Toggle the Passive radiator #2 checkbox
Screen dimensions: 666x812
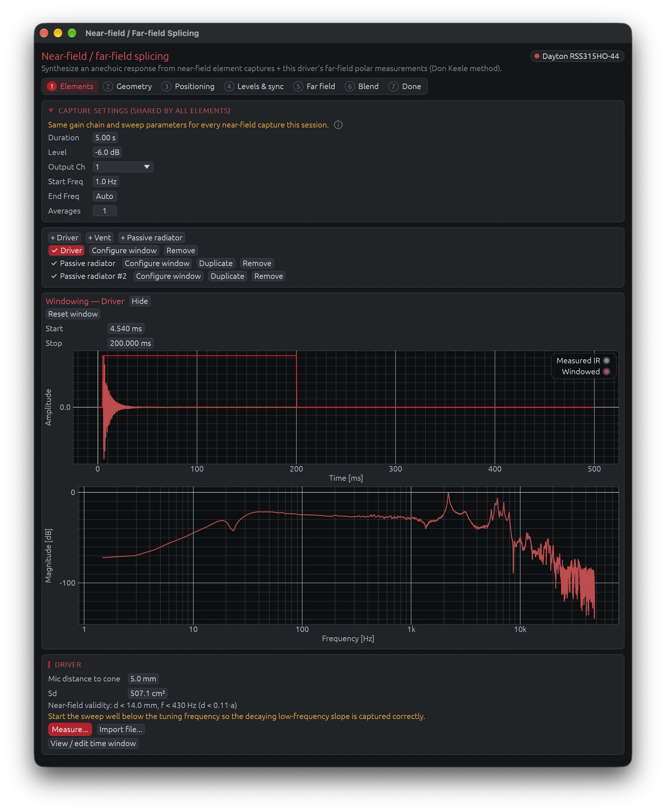point(89,276)
